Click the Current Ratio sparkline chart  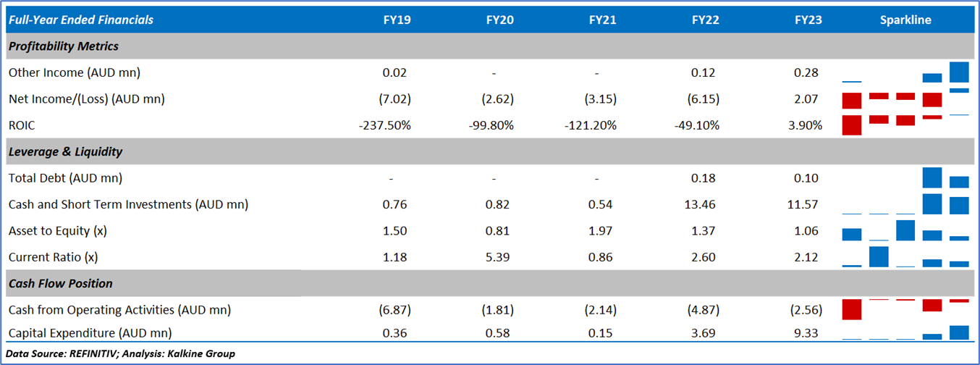click(905, 257)
